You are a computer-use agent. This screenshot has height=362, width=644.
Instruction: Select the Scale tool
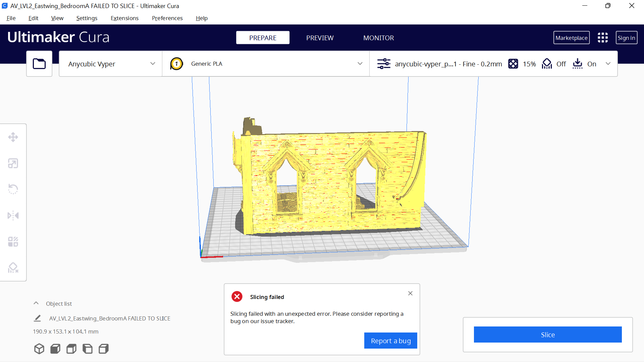[13, 163]
